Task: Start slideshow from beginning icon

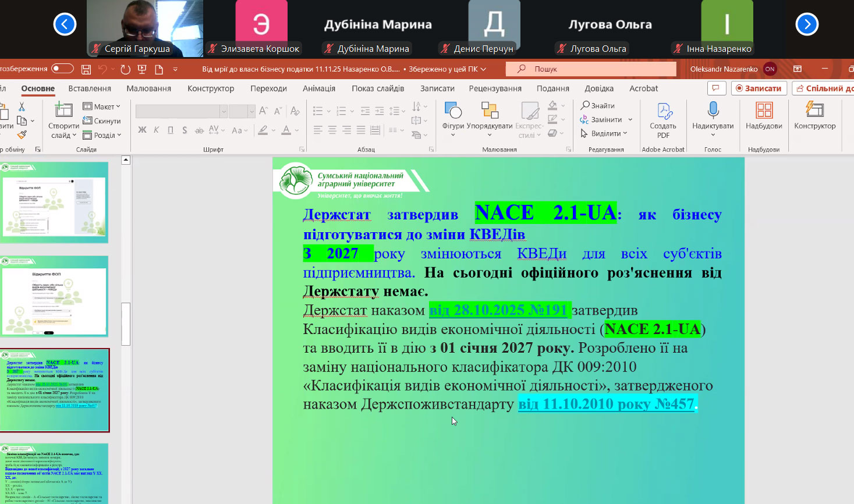Action: click(x=141, y=69)
